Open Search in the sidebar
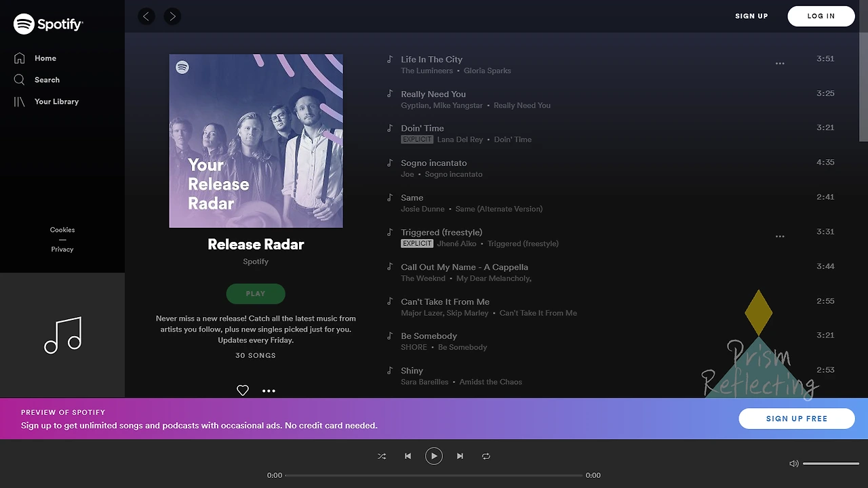The height and width of the screenshot is (488, 868). pyautogui.click(x=47, y=80)
